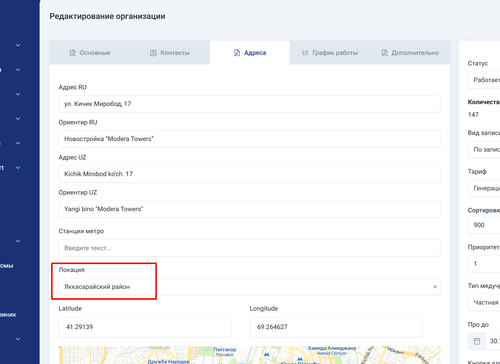Click the Адрес RU input field
The image size is (500, 364).
(249, 104)
